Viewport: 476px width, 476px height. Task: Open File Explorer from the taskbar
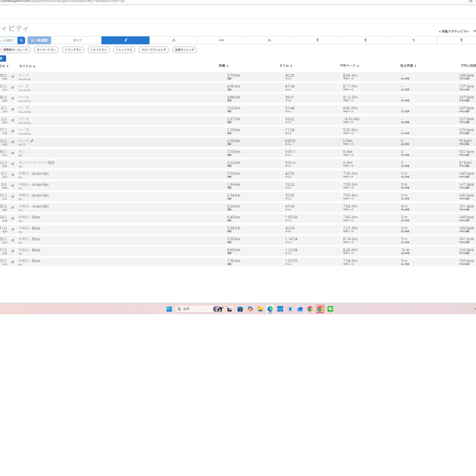point(260,309)
